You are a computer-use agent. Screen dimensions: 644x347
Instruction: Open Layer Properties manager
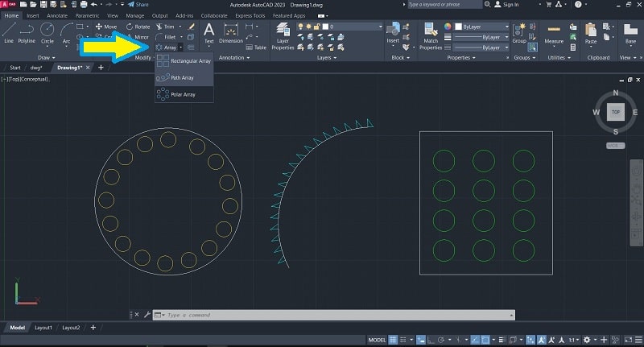point(283,36)
